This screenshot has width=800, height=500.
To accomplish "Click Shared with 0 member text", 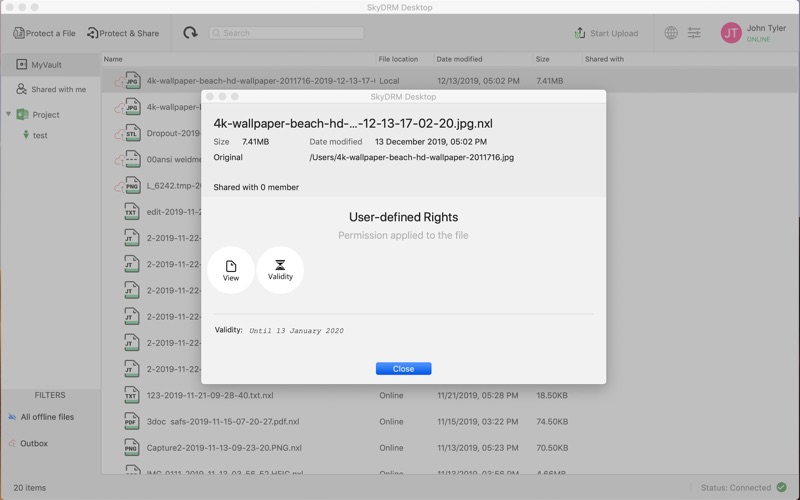I will click(256, 187).
